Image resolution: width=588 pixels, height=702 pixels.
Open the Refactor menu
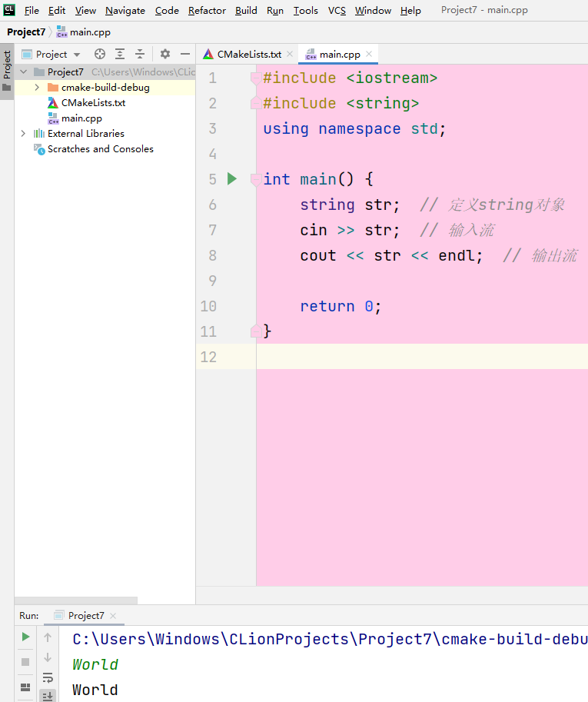coord(207,10)
